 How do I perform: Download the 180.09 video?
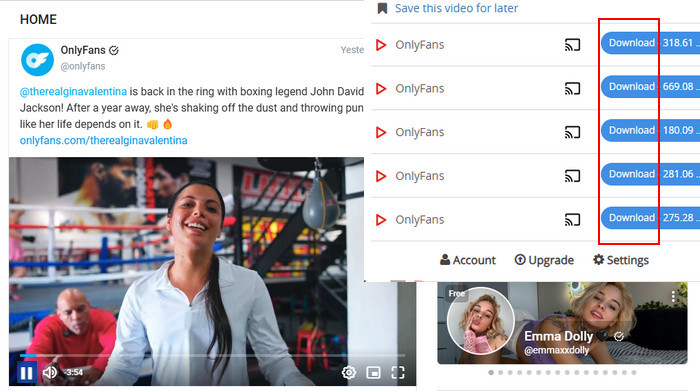coord(650,130)
